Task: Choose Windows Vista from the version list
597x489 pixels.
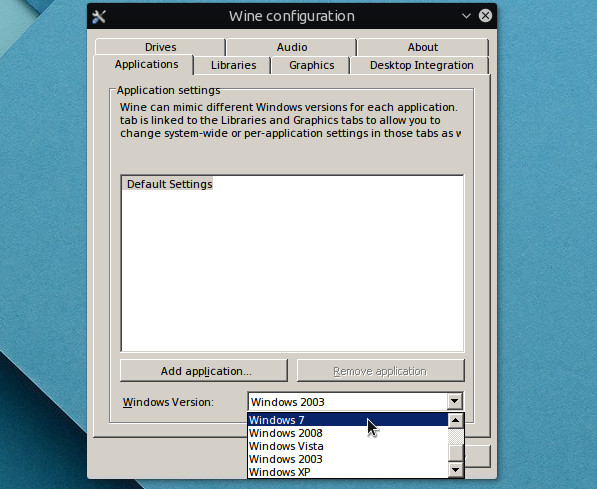Action: [348, 446]
